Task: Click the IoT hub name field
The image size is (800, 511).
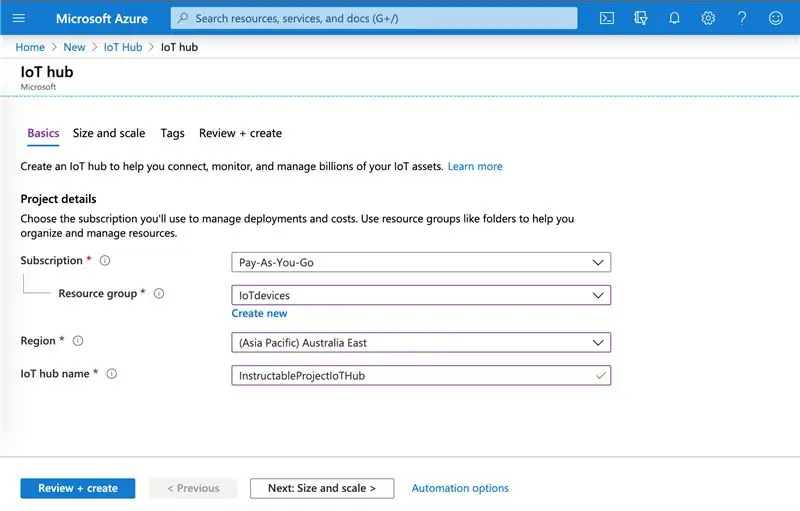Action: point(421,376)
